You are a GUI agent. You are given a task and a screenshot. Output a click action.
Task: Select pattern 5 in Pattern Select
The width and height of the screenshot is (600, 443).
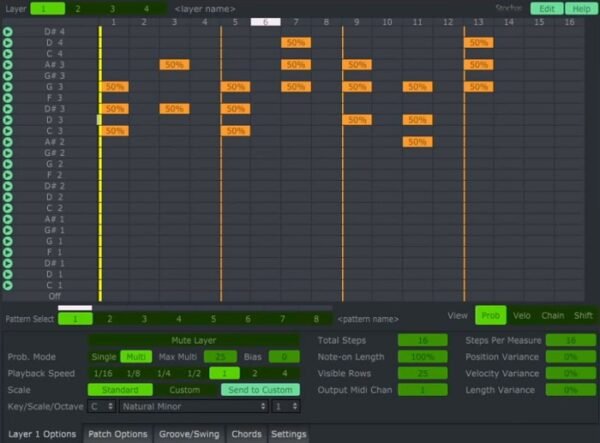[x=213, y=319]
